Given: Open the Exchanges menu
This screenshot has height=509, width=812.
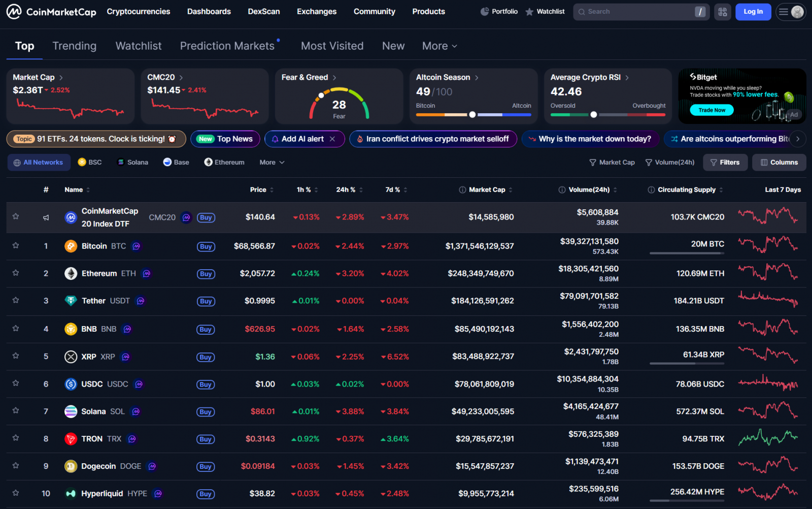Looking at the screenshot, I should [x=316, y=12].
